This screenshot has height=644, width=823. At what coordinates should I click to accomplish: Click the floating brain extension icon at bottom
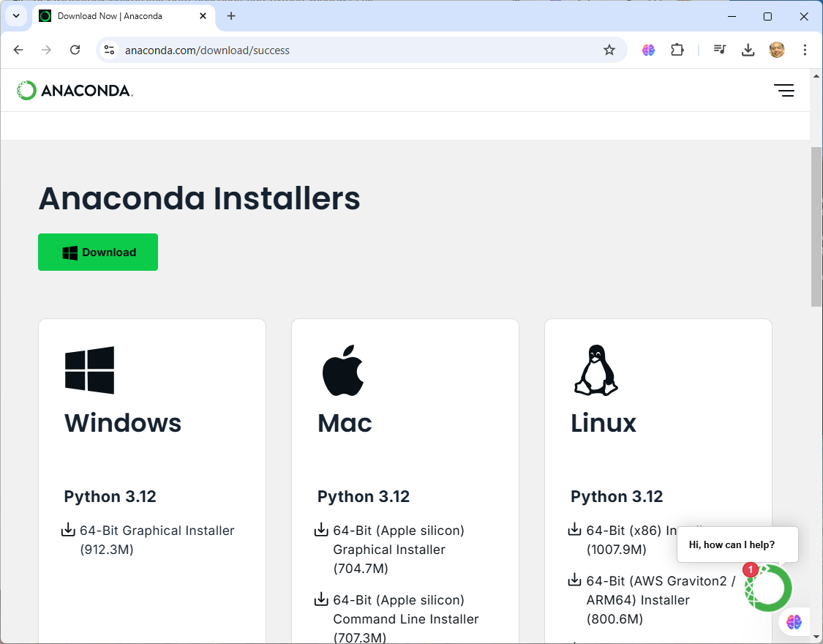coord(794,623)
